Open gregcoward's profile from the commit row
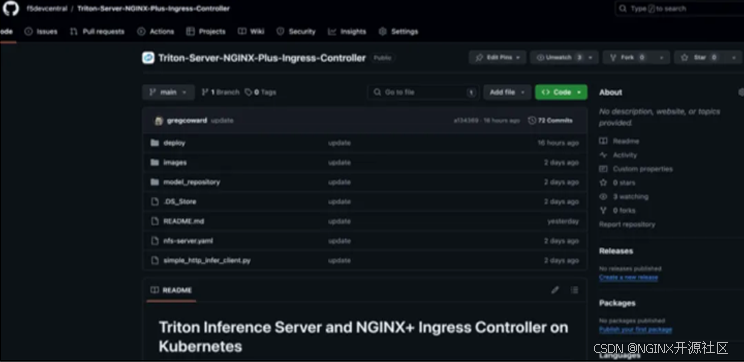 pos(187,121)
